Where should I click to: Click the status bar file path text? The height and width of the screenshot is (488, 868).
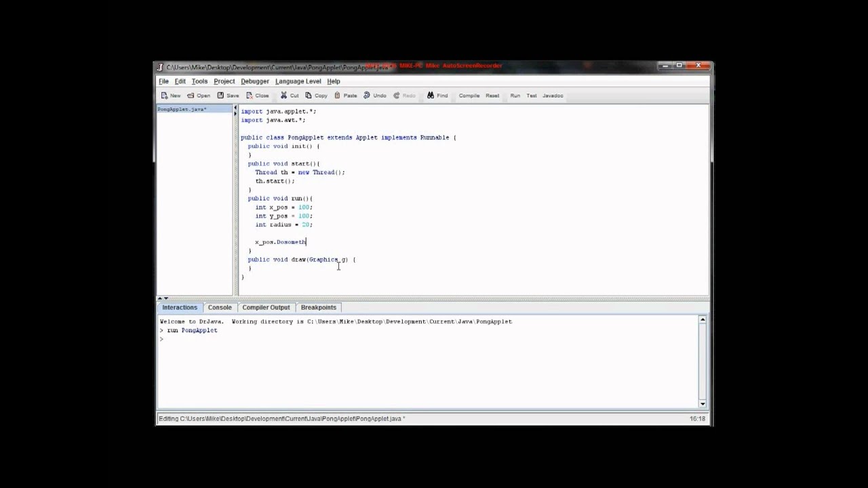(x=282, y=419)
